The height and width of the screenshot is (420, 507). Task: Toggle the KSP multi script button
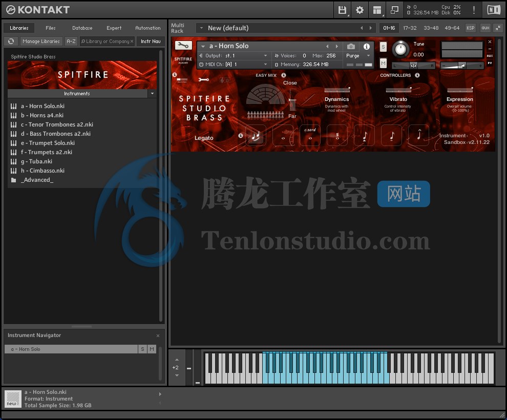pos(471,28)
